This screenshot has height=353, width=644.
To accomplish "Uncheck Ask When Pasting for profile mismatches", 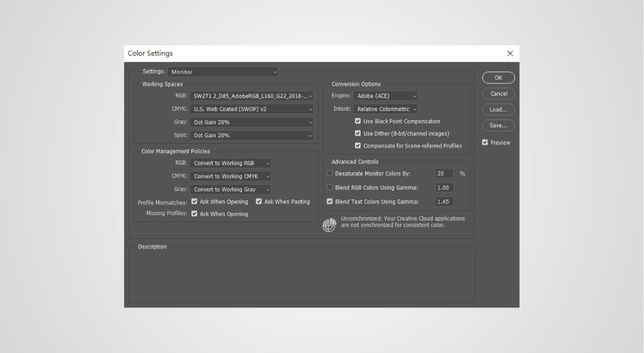I will 259,201.
